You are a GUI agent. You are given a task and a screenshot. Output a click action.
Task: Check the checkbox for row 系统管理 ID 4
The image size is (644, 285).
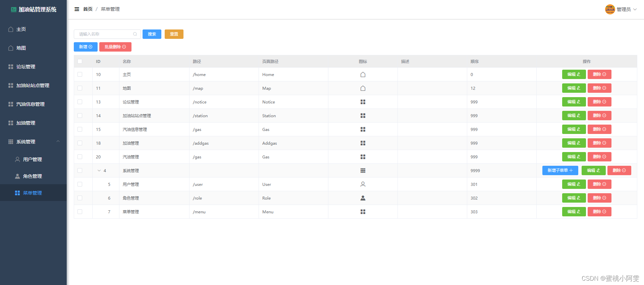pyautogui.click(x=80, y=171)
